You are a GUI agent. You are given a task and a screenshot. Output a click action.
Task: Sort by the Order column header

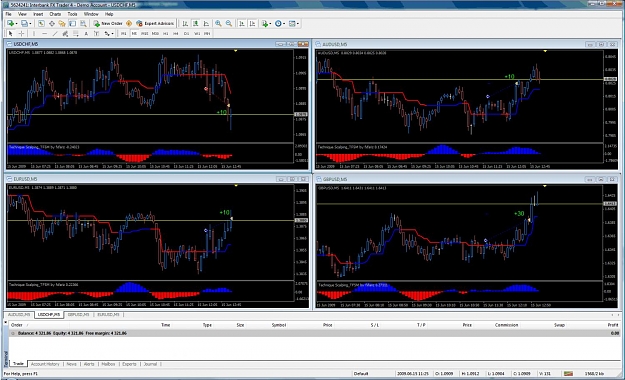click(x=16, y=325)
